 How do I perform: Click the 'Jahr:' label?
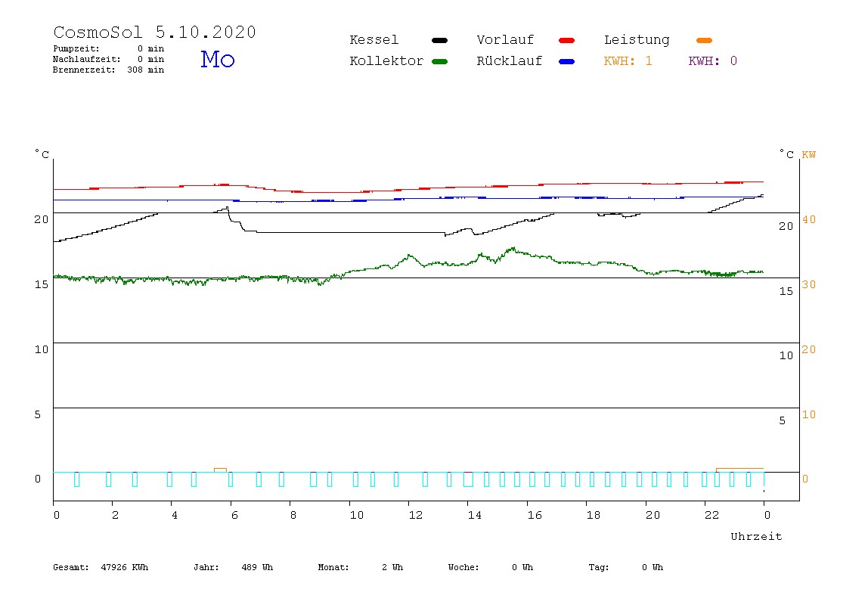point(206,567)
